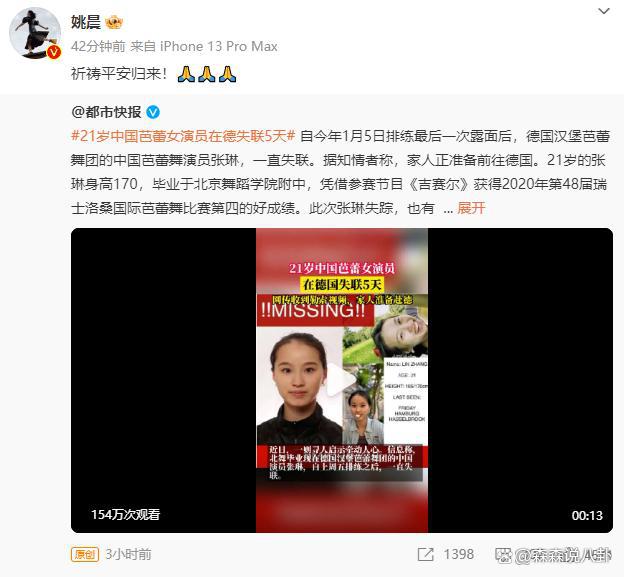Open hashtag #21岁中国芭蕾女演员在德失联5天#

tap(183, 136)
